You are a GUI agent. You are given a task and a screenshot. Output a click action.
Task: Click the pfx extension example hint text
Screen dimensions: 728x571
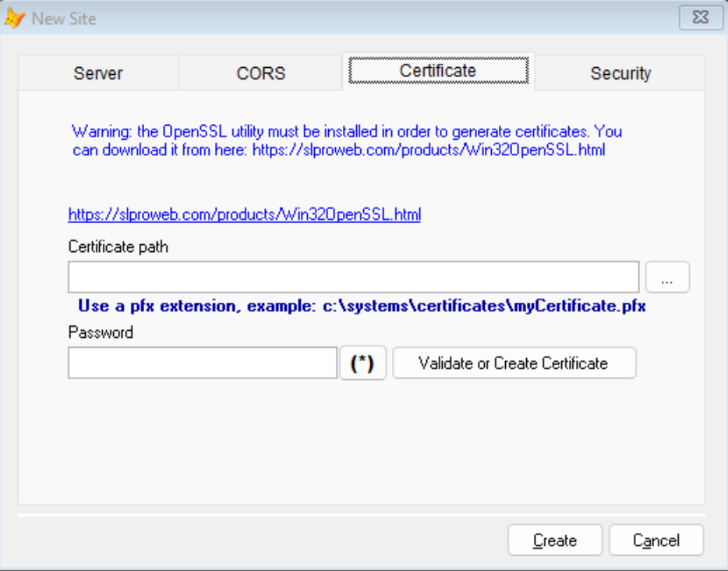point(362,306)
